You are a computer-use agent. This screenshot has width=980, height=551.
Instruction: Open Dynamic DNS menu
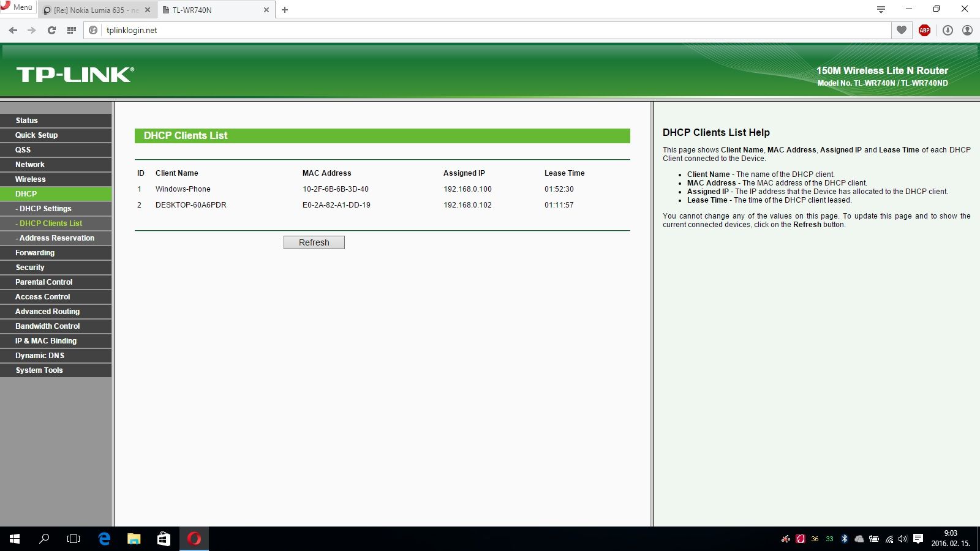(x=56, y=356)
